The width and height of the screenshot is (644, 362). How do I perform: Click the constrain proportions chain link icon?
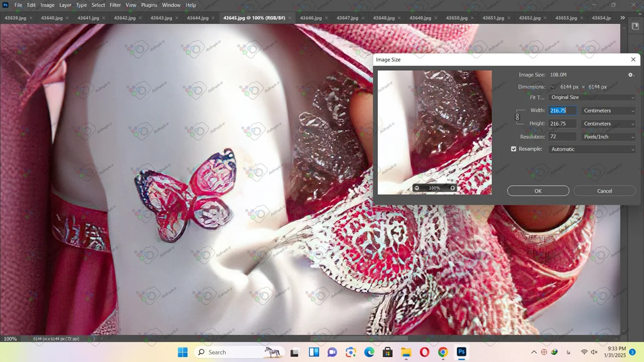click(517, 117)
